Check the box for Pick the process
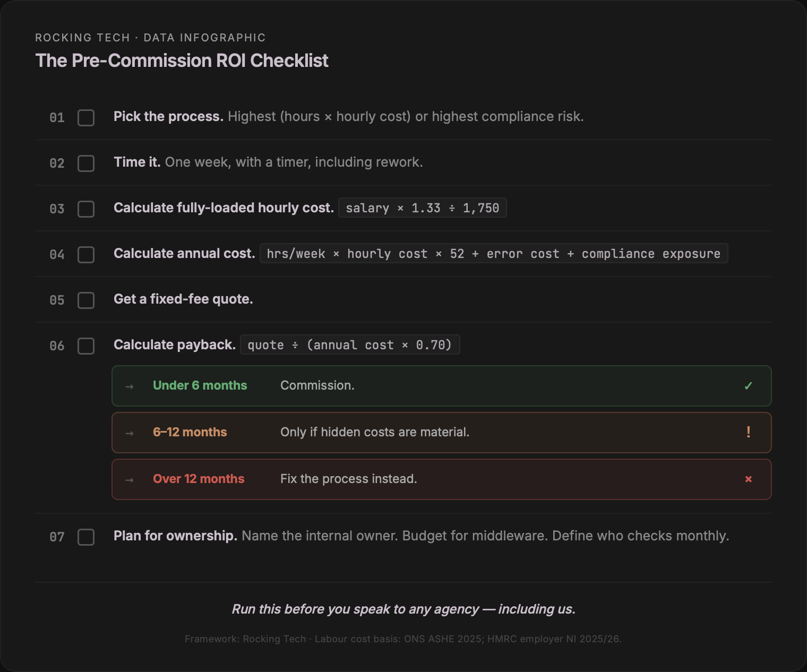Image resolution: width=807 pixels, height=672 pixels. click(x=85, y=118)
